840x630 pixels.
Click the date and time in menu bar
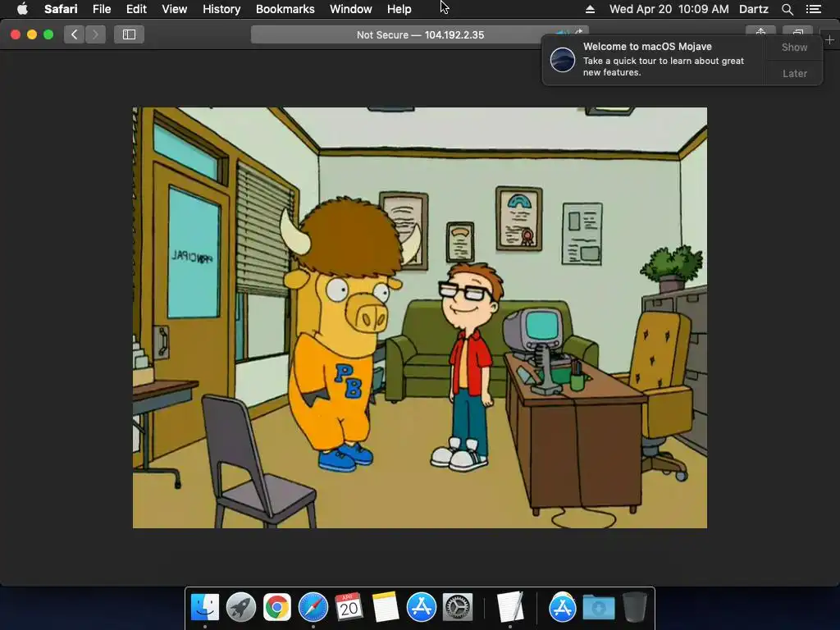(669, 9)
